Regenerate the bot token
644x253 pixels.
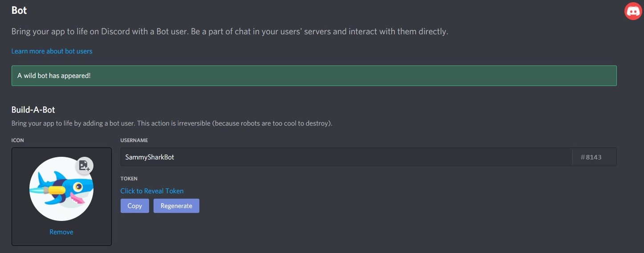176,206
